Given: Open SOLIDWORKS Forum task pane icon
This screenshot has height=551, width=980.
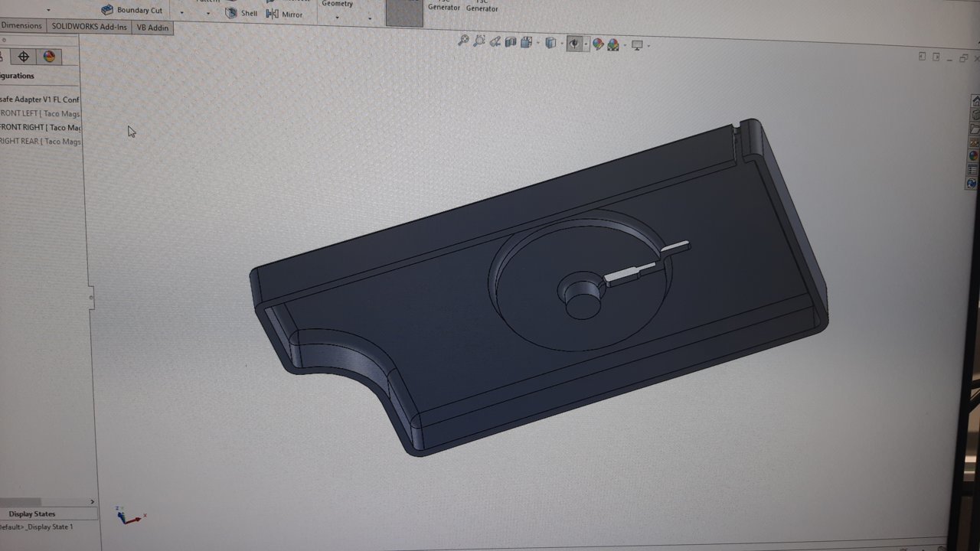Looking at the screenshot, I should pyautogui.click(x=972, y=184).
